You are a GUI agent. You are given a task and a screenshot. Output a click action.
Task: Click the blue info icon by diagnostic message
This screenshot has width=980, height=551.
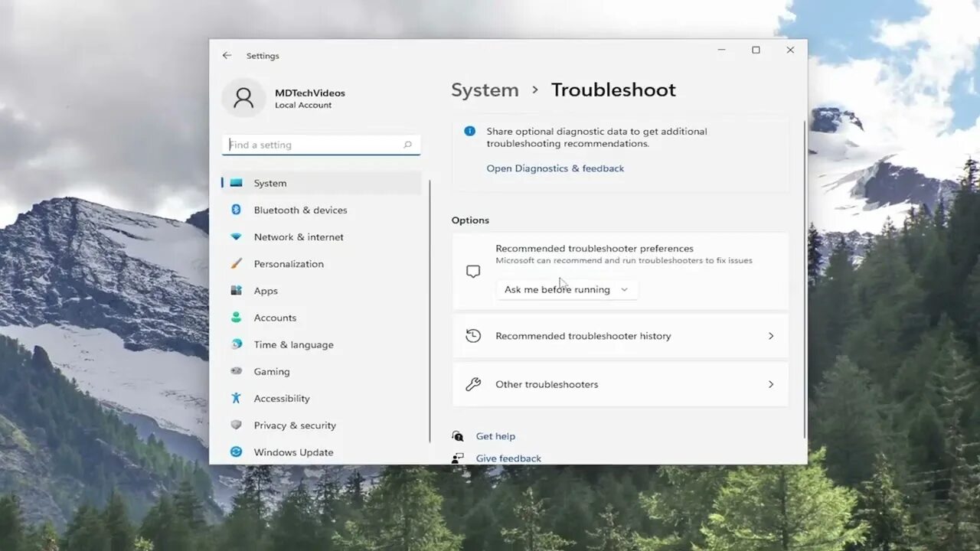click(x=470, y=132)
